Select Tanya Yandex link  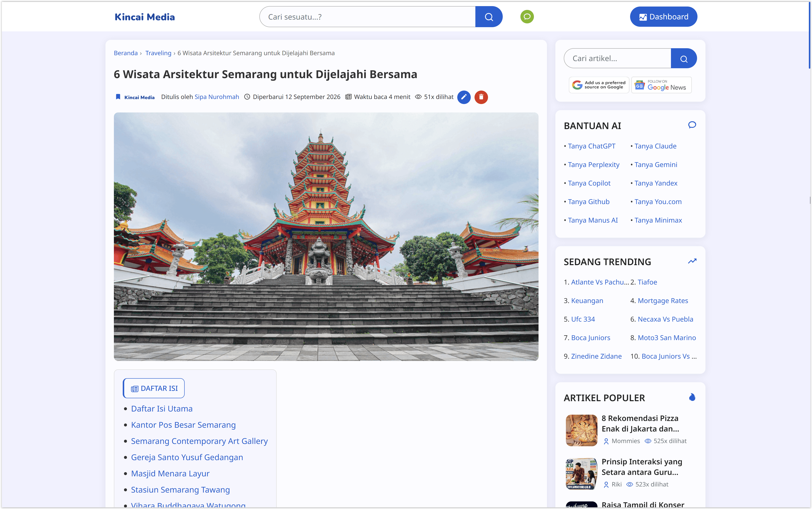pos(656,183)
